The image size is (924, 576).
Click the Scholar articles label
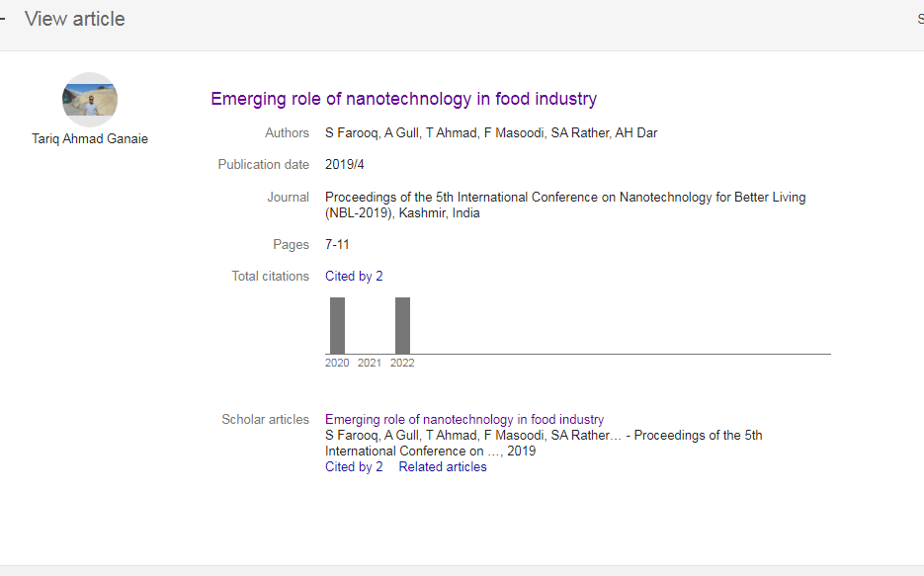(x=265, y=420)
